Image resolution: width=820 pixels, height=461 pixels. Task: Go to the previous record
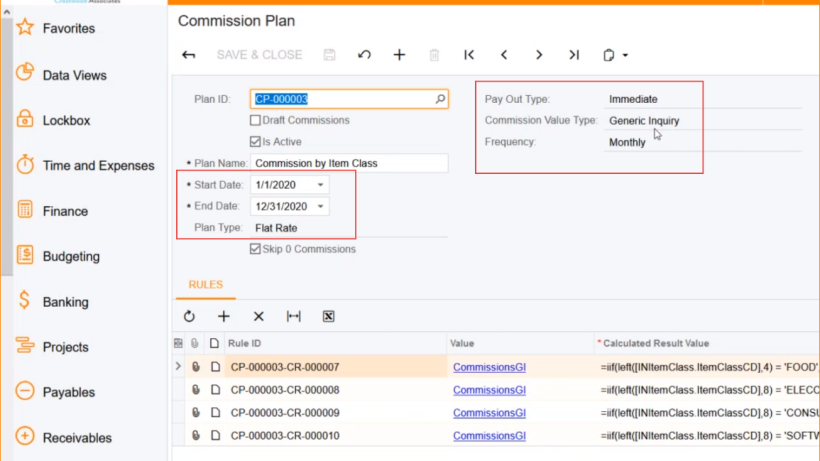click(504, 55)
